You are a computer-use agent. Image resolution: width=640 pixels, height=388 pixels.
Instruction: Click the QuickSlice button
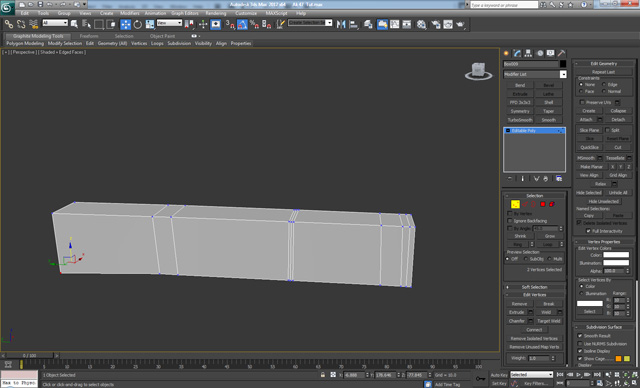click(589, 147)
